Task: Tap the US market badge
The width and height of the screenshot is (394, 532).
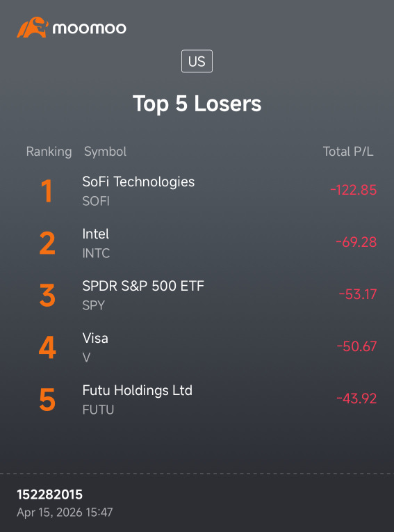Action: (x=197, y=61)
